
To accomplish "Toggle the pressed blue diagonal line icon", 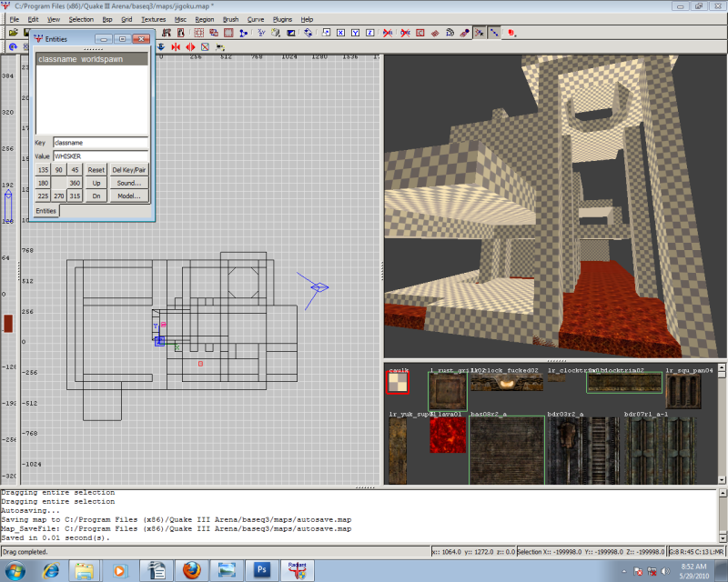I will tap(494, 33).
